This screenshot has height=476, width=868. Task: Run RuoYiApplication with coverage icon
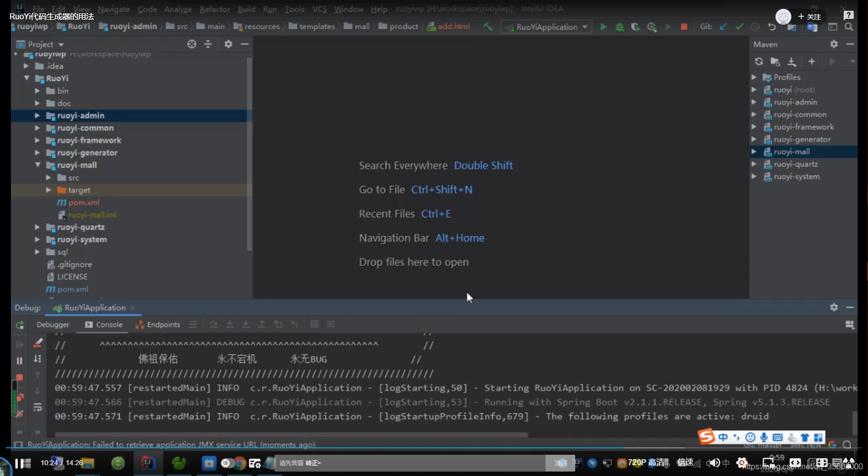636,27
